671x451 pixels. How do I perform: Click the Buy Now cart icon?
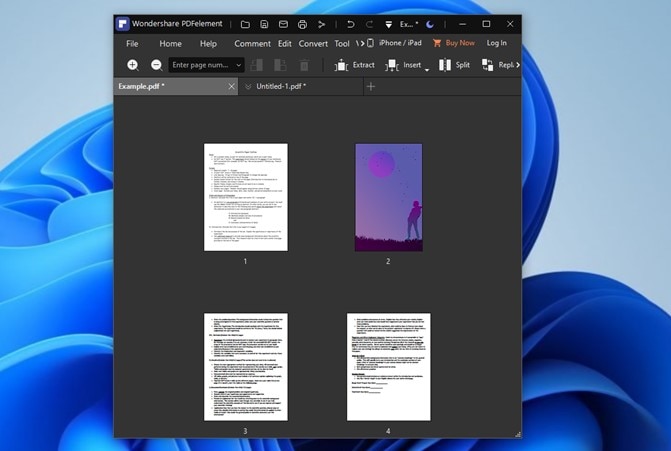(437, 43)
